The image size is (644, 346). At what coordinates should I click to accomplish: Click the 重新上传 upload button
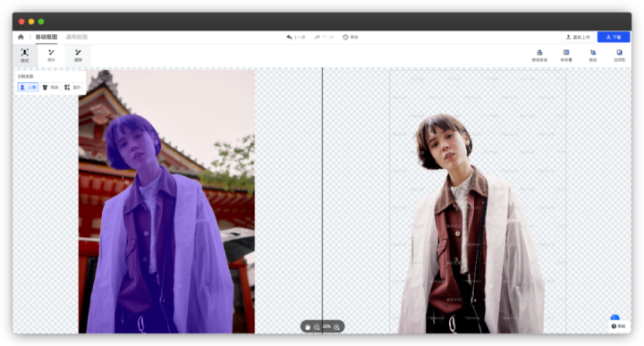click(x=578, y=37)
